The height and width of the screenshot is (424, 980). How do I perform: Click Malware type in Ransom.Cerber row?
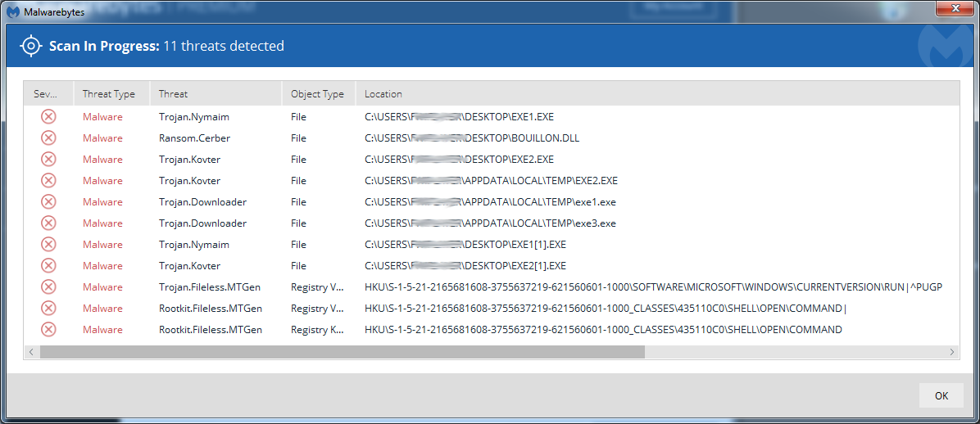coord(102,138)
